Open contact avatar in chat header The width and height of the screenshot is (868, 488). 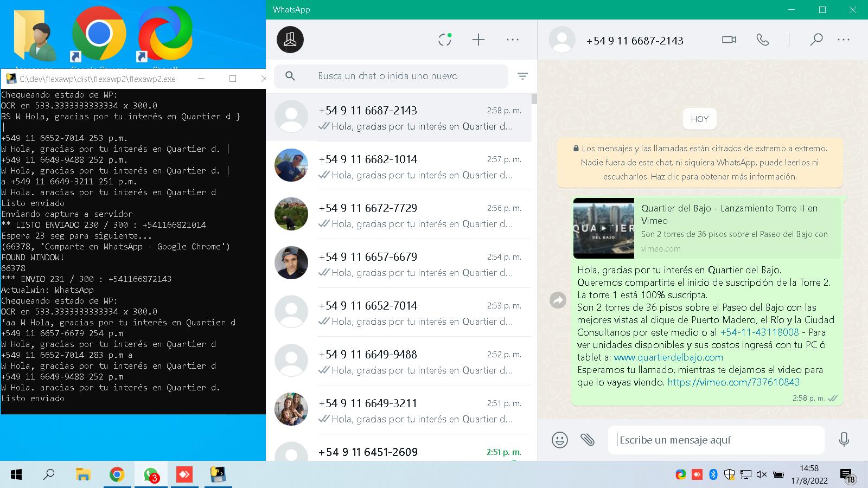tap(562, 40)
